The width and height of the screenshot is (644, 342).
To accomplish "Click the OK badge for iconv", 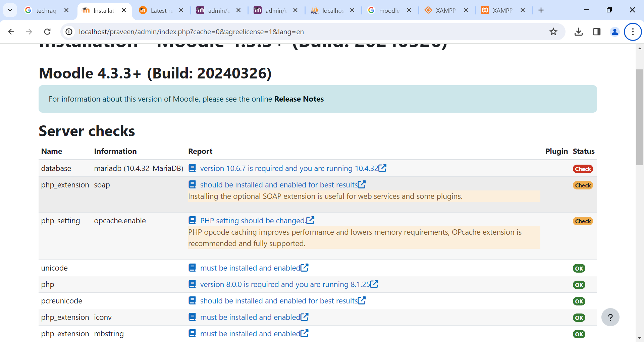I will [x=579, y=318].
